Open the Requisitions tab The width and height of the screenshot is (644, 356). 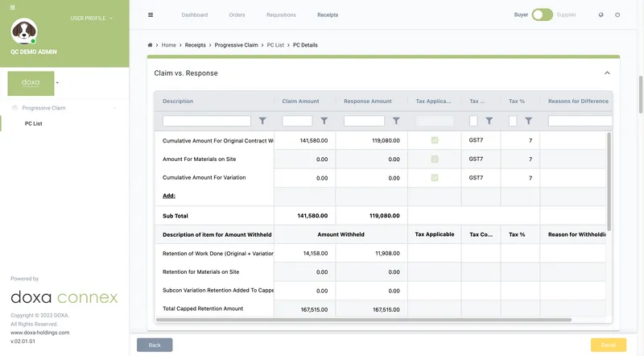click(281, 14)
